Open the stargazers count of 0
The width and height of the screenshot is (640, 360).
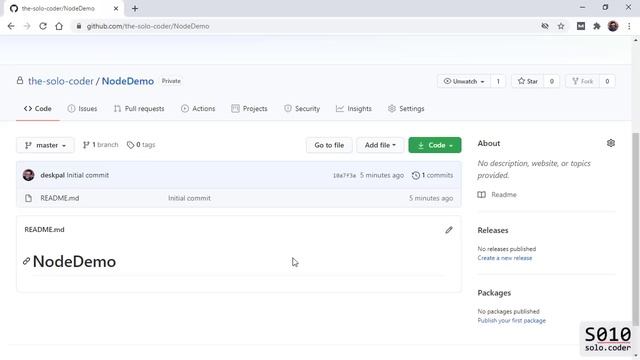(x=551, y=81)
